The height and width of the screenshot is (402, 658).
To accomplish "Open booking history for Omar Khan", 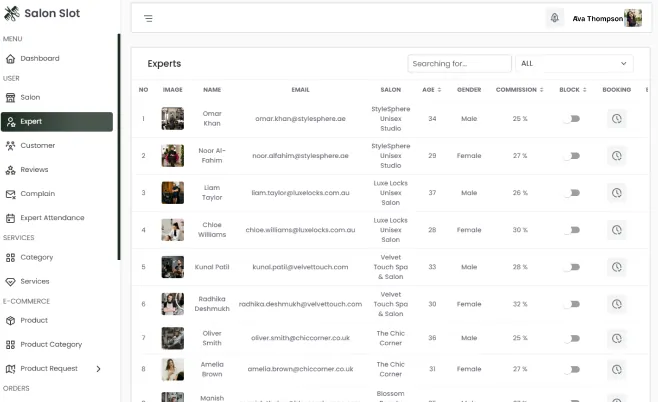I will pos(616,119).
